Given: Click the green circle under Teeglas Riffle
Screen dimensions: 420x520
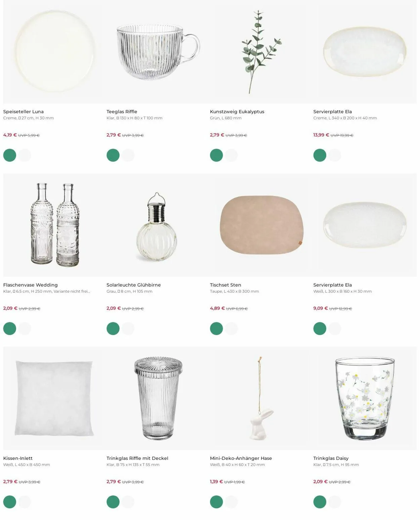Looking at the screenshot, I should click(113, 155).
